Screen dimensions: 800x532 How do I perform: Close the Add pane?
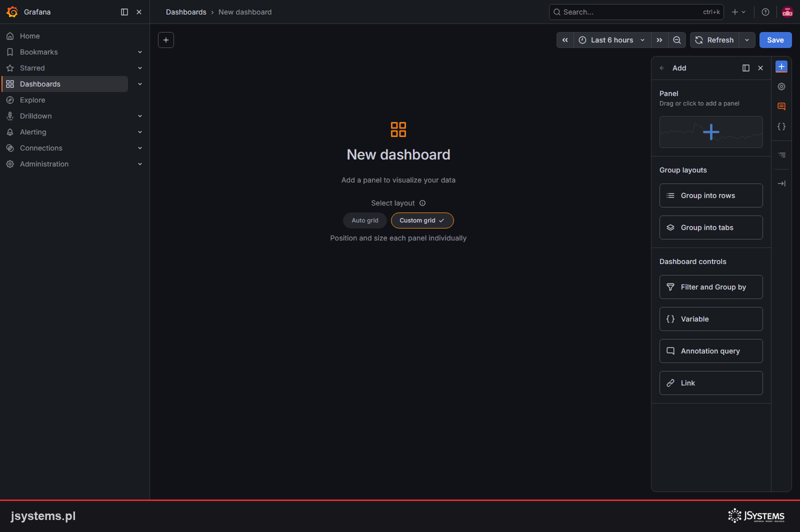coord(760,68)
